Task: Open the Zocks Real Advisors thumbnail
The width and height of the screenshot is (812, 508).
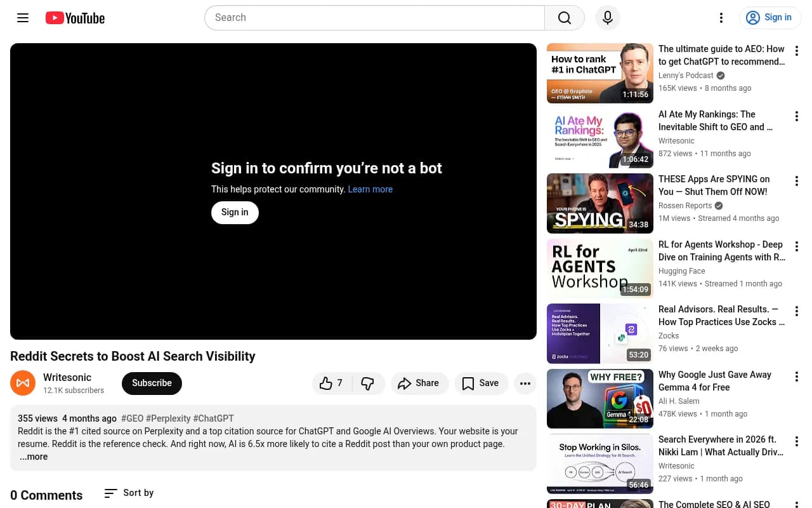Action: pyautogui.click(x=600, y=333)
